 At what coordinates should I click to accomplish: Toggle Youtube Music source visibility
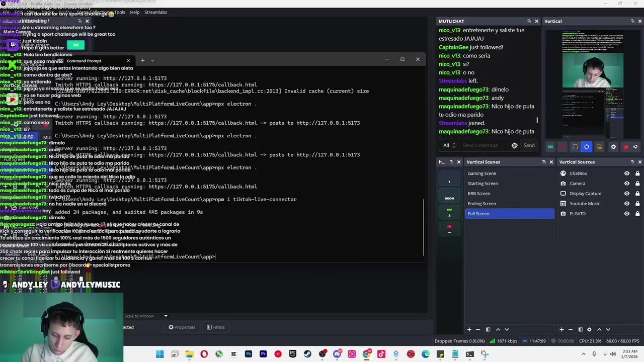point(626,204)
